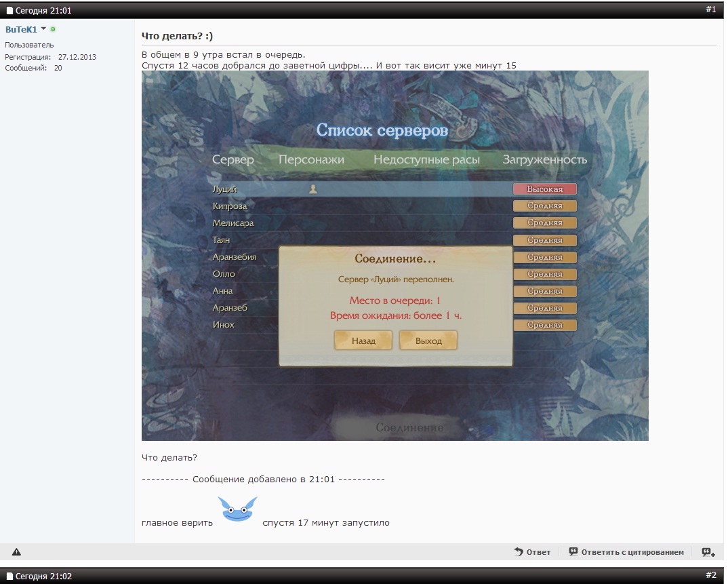Click Загруженность column header
The height and width of the screenshot is (584, 728).
pyautogui.click(x=544, y=159)
